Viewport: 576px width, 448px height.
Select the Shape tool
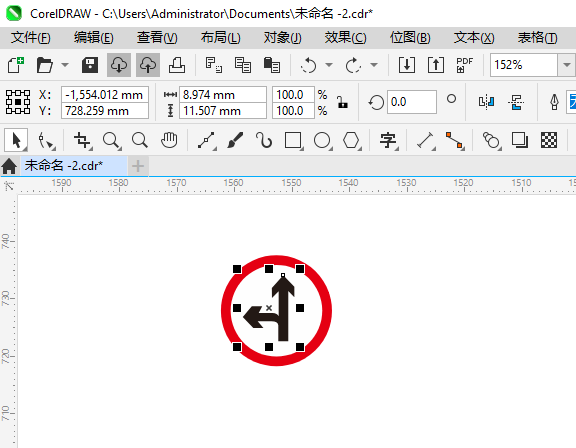(46, 140)
